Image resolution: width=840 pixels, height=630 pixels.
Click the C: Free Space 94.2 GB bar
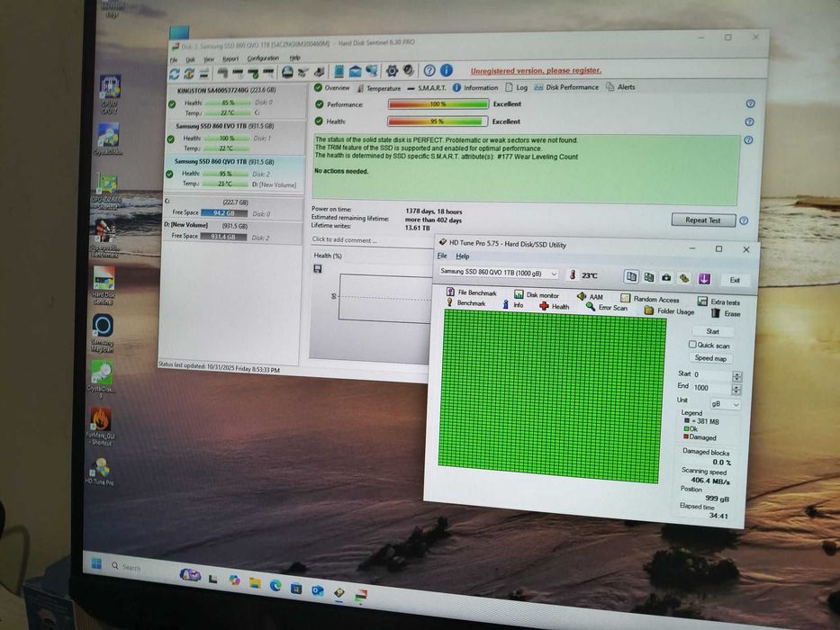coord(224,213)
